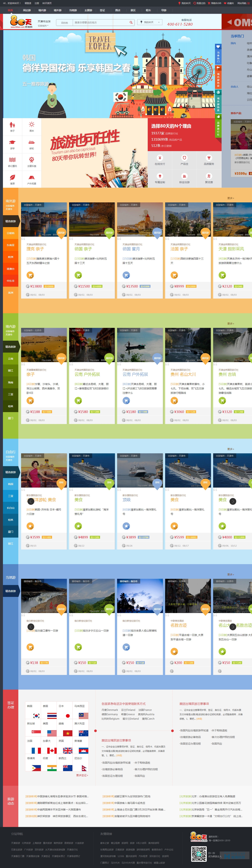Open the 我的80天 dropdown beside search
The image size is (252, 868).
pyautogui.click(x=149, y=22)
